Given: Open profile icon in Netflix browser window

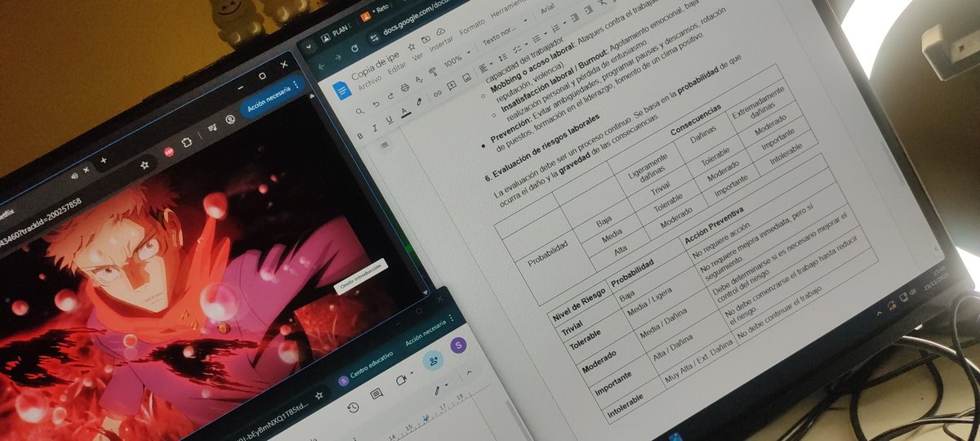Looking at the screenshot, I should [x=230, y=119].
